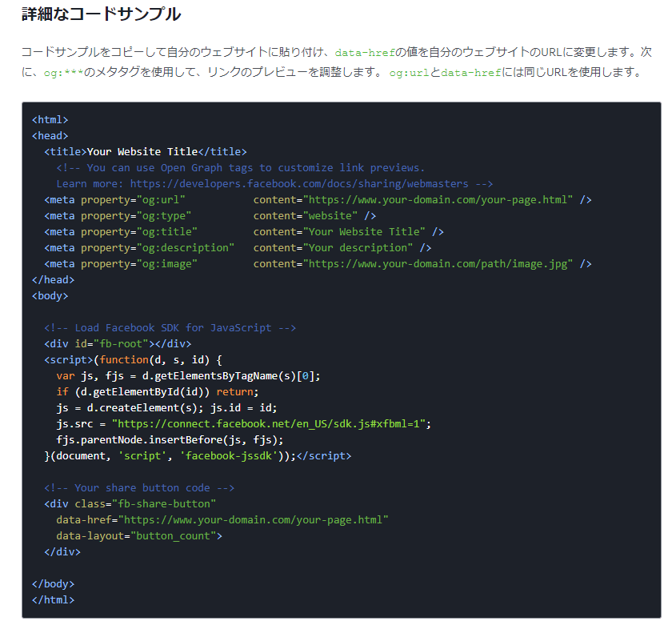Click inline og:url code in the description paragraph
The width and height of the screenshot is (672, 629).
coord(409,73)
